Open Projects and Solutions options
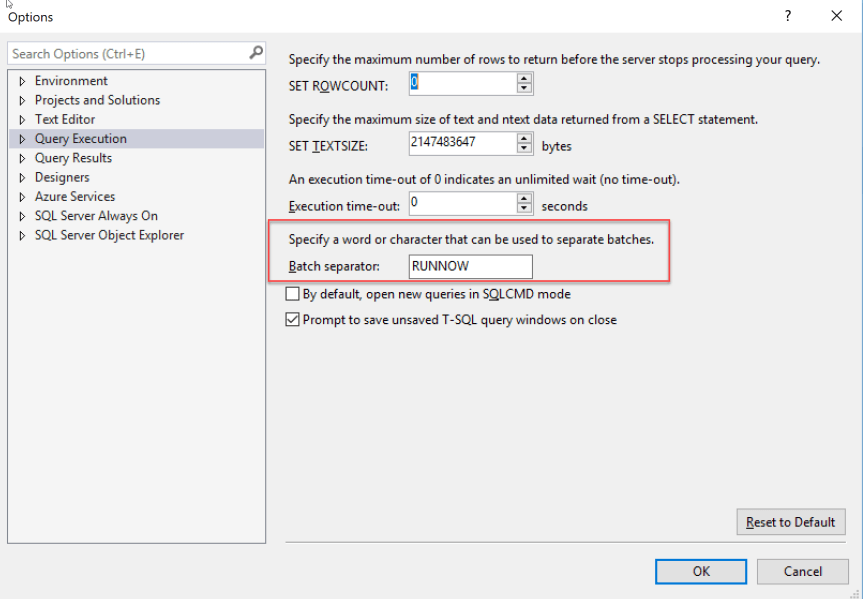Screen dimensions: 863x599 tap(97, 100)
